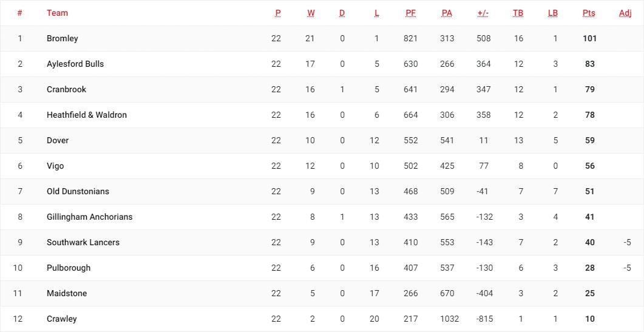Select the Aylesford Bulls team name
The image size is (644, 332).
pos(75,64)
